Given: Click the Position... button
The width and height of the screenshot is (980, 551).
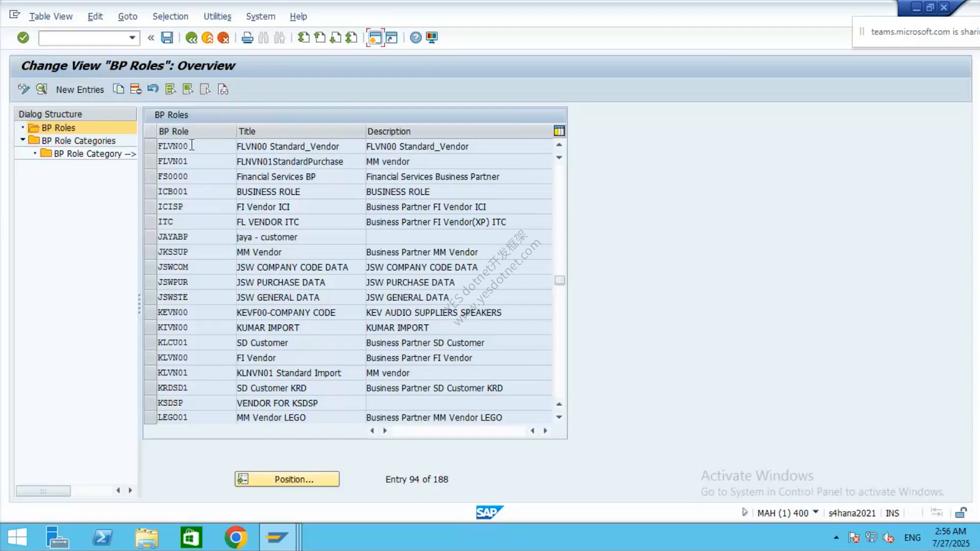Looking at the screenshot, I should point(287,479).
